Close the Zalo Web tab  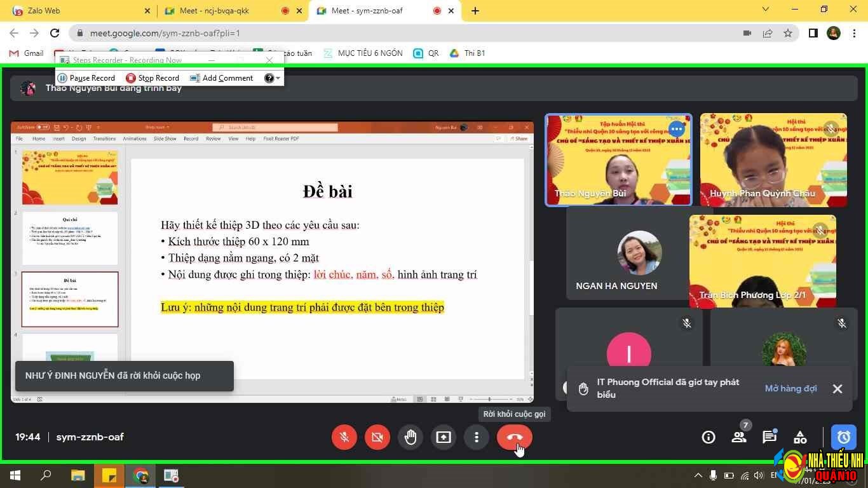point(147,11)
